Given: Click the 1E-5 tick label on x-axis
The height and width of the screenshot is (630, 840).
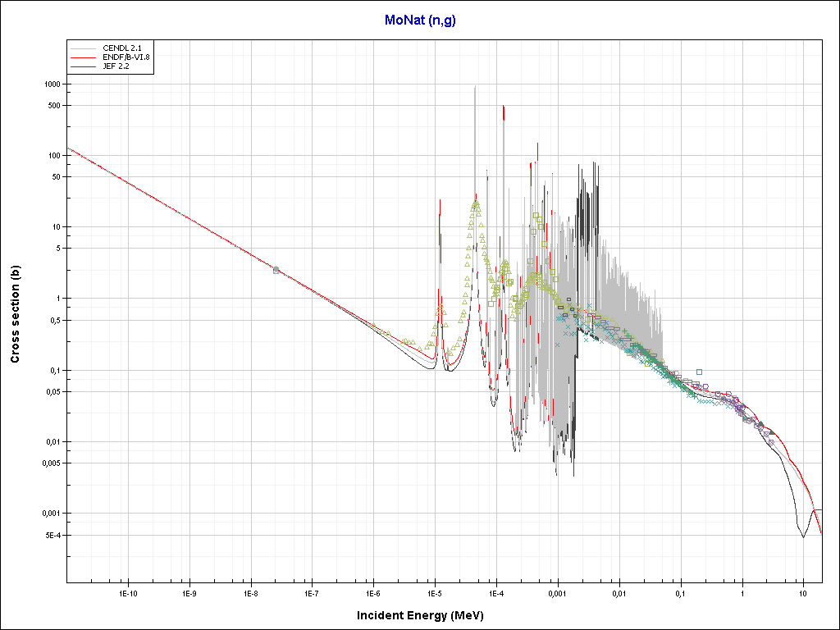Looking at the screenshot, I should [435, 591].
